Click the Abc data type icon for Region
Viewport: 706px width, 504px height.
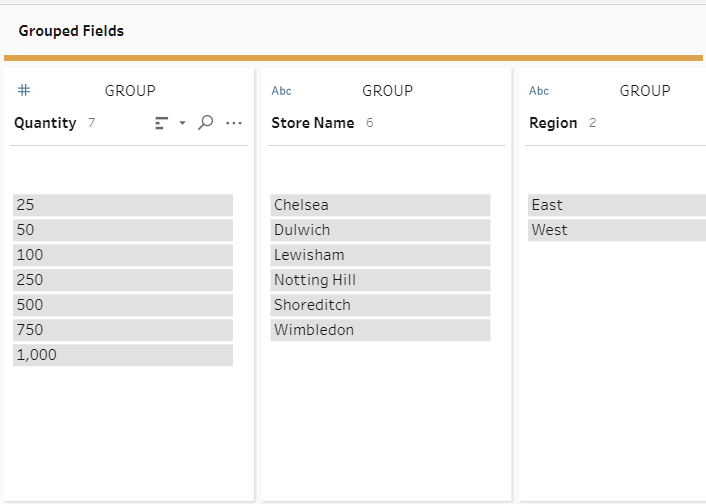538,91
